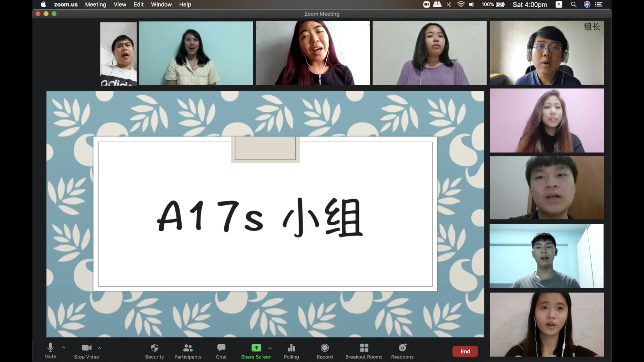Image resolution: width=644 pixels, height=362 pixels.
Task: Open Notification Center list icon
Action: [x=599, y=5]
